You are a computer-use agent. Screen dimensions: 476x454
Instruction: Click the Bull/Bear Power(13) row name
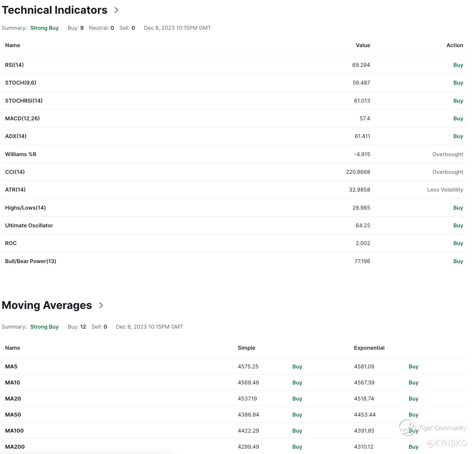pos(30,261)
